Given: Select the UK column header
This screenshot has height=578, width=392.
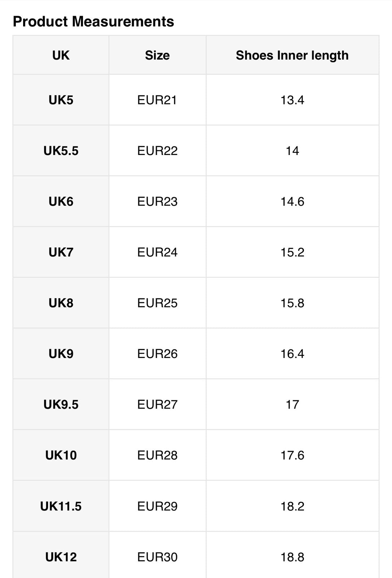Looking at the screenshot, I should [61, 55].
